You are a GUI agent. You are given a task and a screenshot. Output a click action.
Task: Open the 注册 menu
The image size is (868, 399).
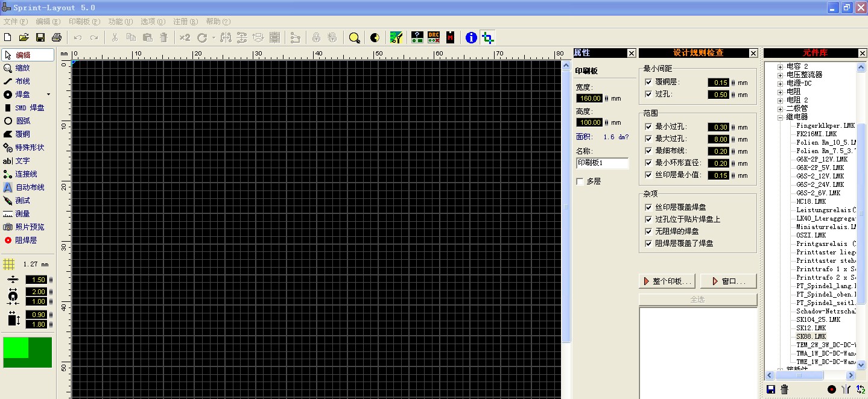[185, 21]
